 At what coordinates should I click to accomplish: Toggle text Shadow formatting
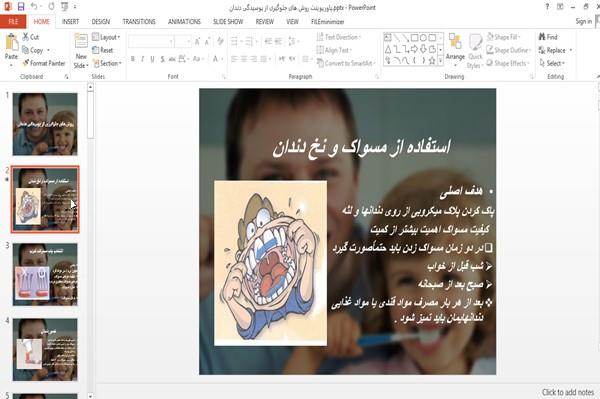coord(162,59)
